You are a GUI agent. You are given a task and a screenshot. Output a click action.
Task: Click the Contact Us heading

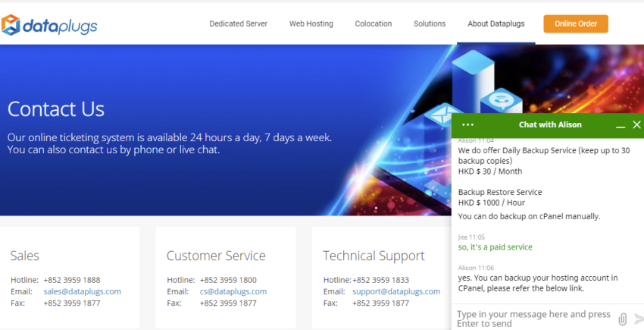click(x=56, y=109)
